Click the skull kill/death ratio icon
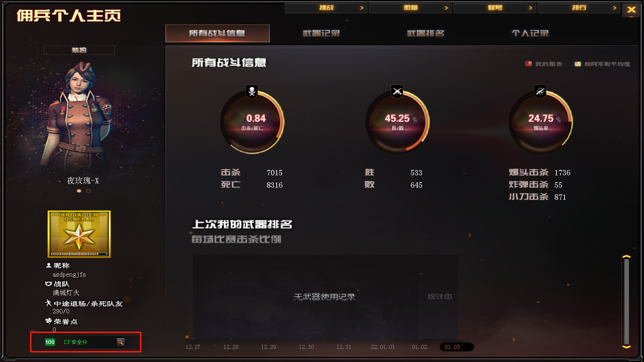This screenshot has height=362, width=644. pos(252,91)
